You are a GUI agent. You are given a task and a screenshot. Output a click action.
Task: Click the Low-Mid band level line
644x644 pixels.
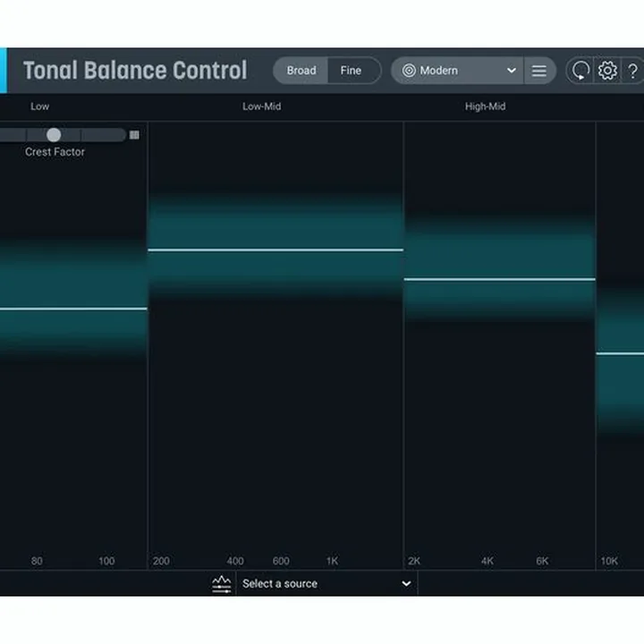click(x=275, y=250)
